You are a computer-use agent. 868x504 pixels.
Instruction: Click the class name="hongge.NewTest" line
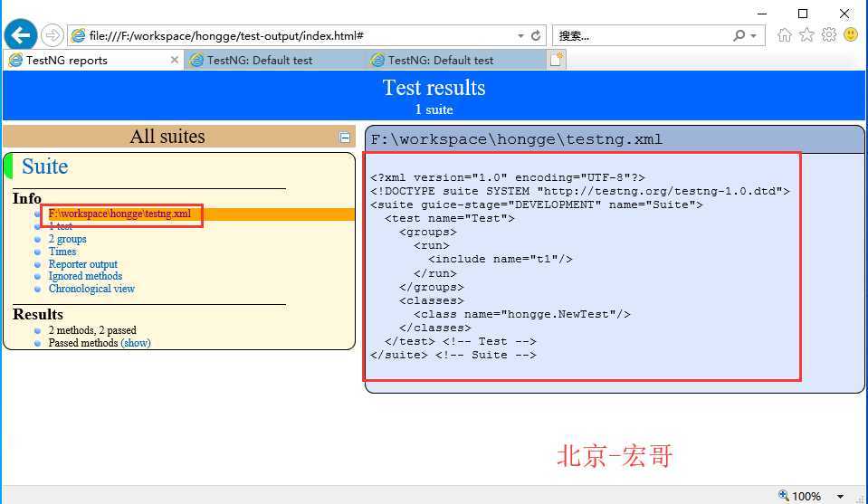click(522, 314)
